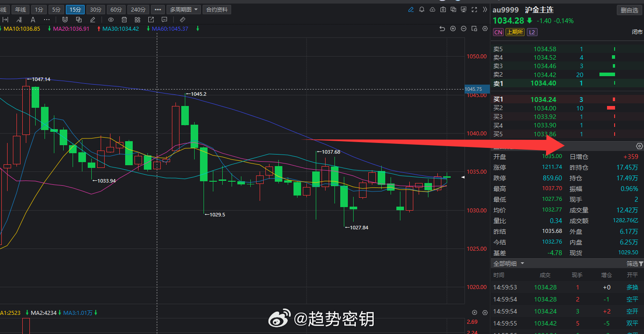Undo last chart action with arrow icon
This screenshot has width=644, height=334.
point(442,29)
